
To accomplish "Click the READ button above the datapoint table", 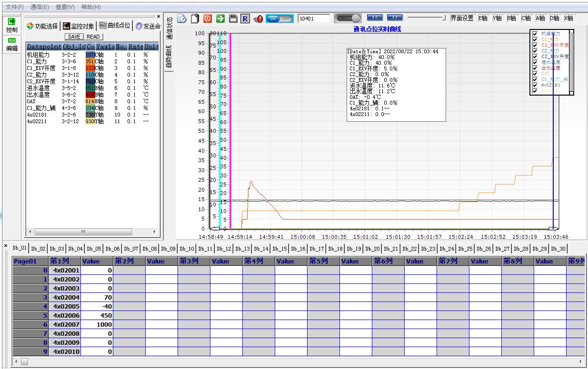I will (93, 37).
